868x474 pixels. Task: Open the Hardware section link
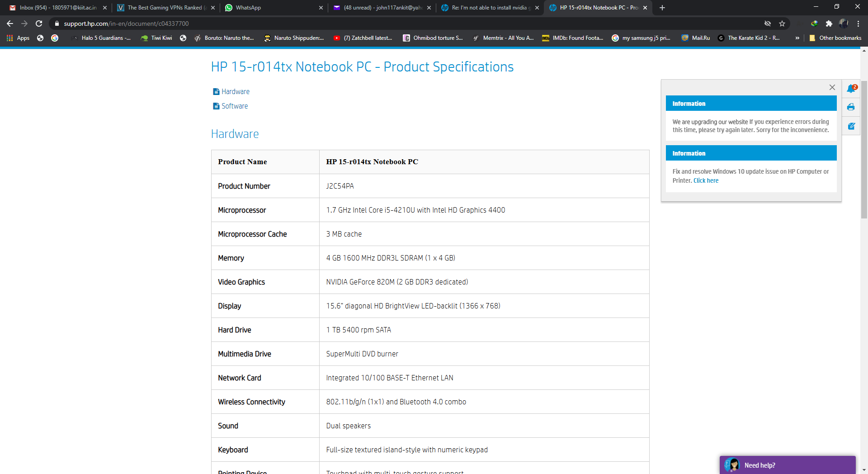pos(235,91)
